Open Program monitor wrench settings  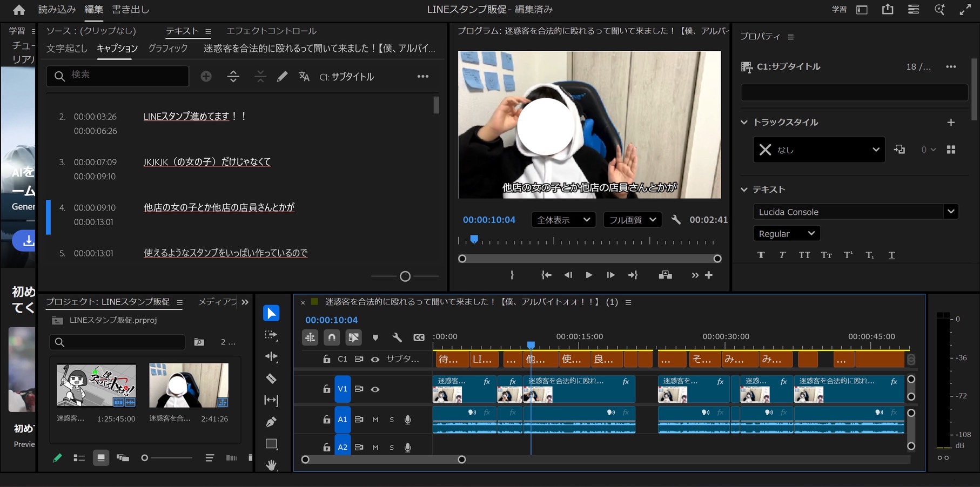[x=675, y=220]
